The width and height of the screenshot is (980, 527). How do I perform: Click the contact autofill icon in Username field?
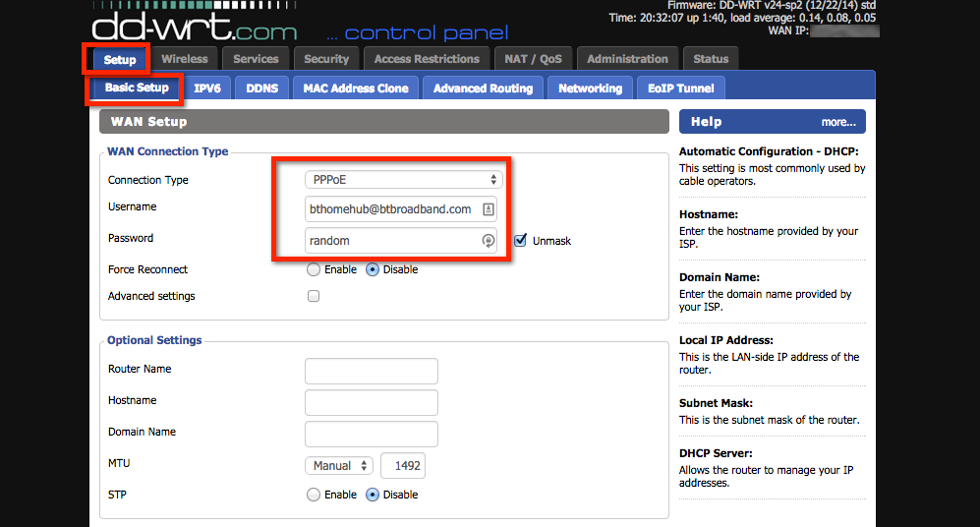coord(488,209)
